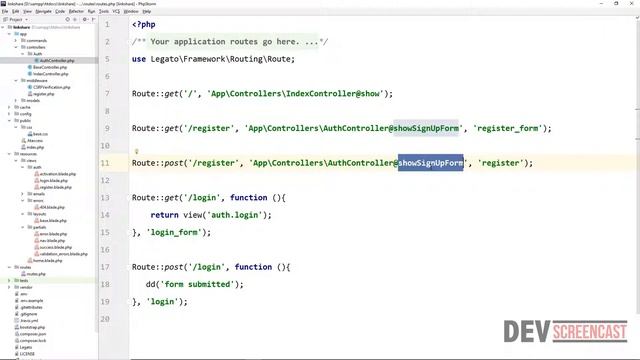Viewport: 640px width, 360px height.
Task: Open register.blade.php view
Action: [53, 187]
